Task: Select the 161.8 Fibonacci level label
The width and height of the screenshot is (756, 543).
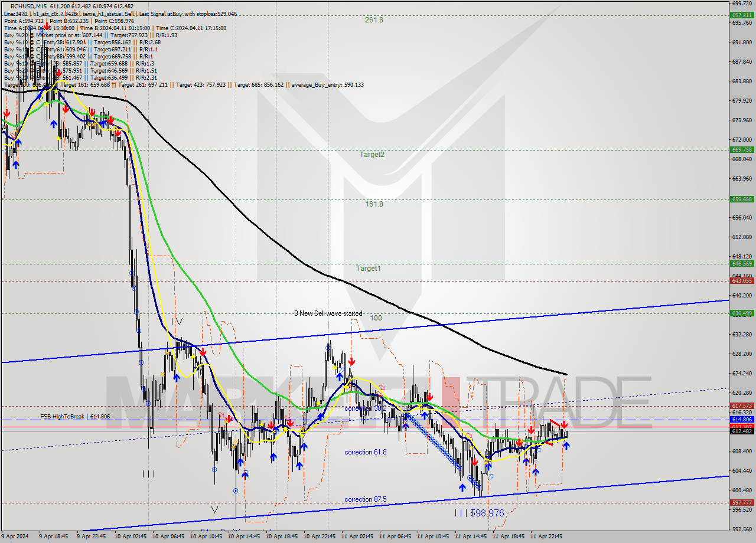Action: pos(374,204)
